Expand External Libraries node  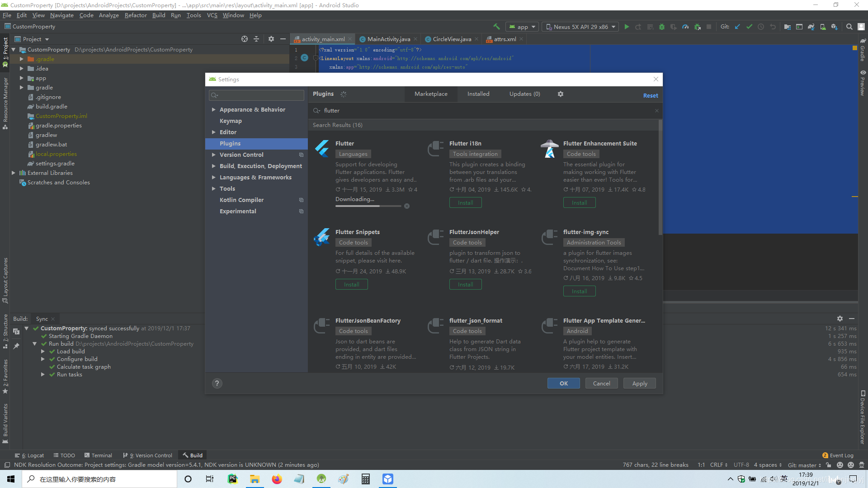point(13,173)
